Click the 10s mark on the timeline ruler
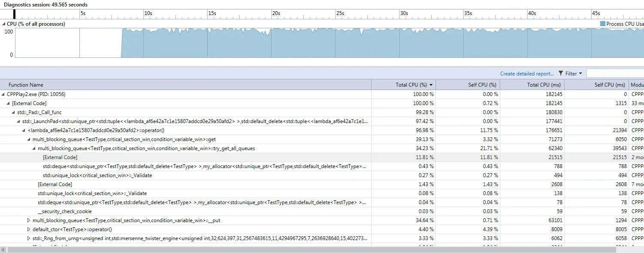The width and height of the screenshot is (644, 253). coord(148,13)
